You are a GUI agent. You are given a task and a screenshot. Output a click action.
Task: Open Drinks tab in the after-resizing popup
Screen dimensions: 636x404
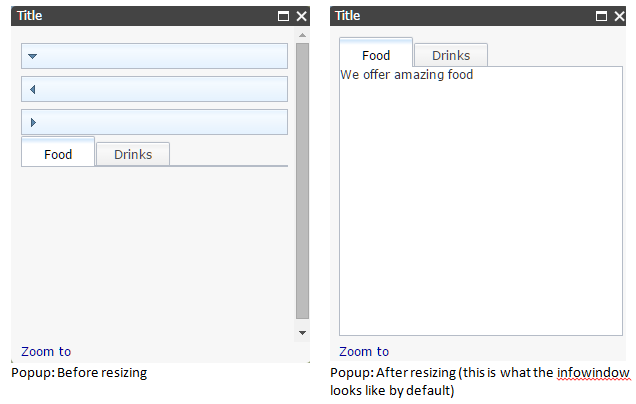451,55
